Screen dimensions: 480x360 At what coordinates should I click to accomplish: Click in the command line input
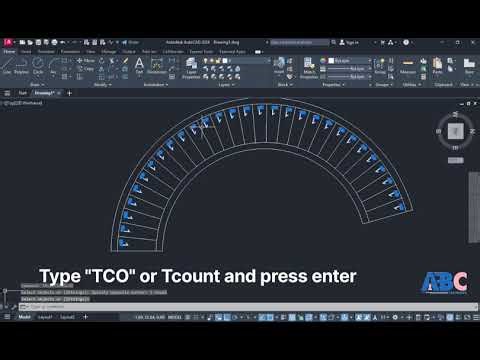point(248,307)
